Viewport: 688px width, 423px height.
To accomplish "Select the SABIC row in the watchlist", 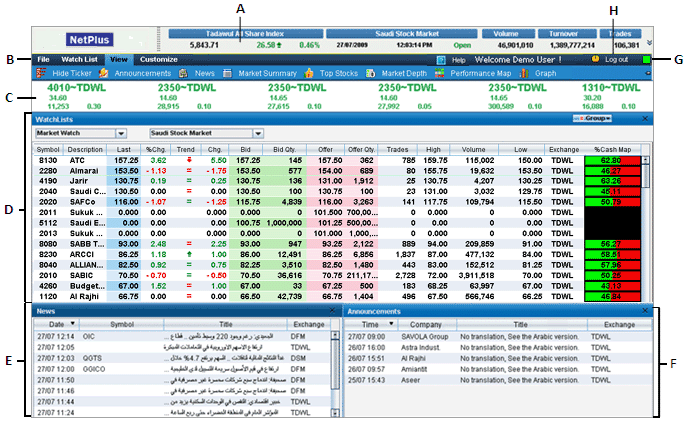I will 300,273.
